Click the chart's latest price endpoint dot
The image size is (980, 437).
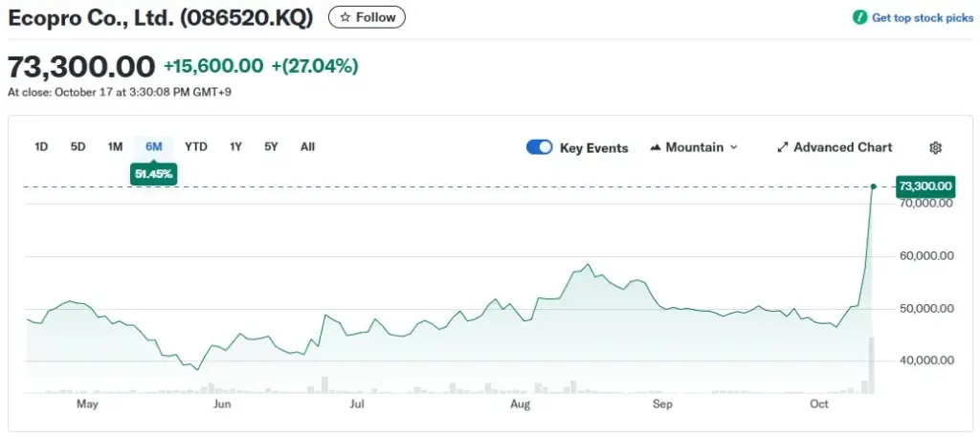point(874,186)
